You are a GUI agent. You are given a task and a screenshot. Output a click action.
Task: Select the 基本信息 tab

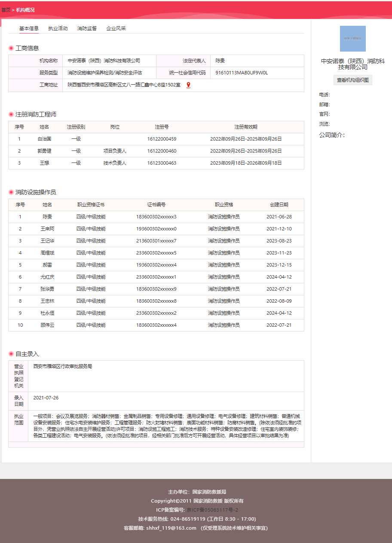29,28
